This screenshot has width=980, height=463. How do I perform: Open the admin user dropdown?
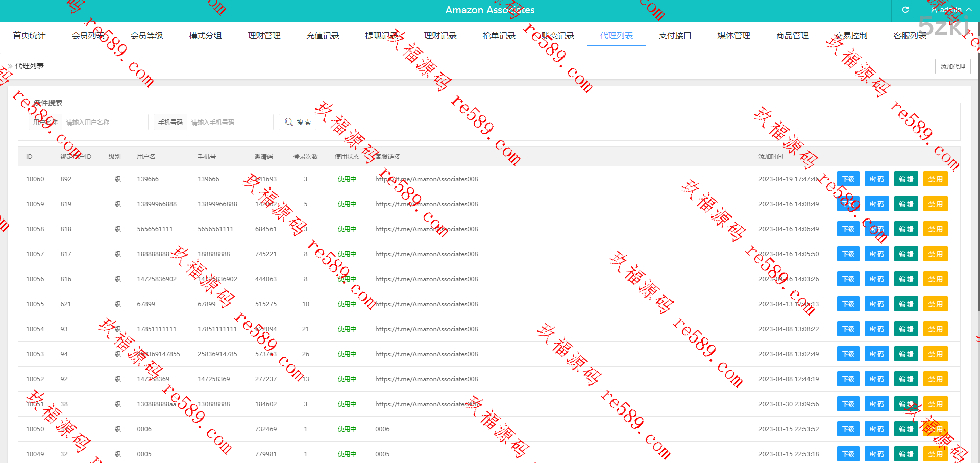pyautogui.click(x=950, y=10)
